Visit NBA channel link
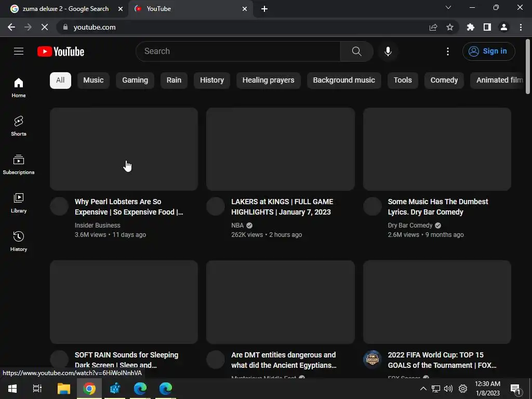The width and height of the screenshot is (532, 399). [237, 225]
